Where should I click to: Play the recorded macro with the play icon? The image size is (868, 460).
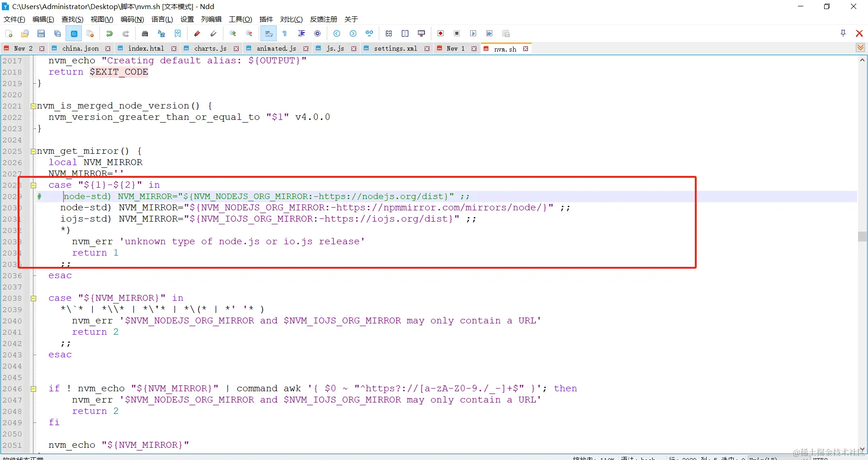tap(473, 33)
